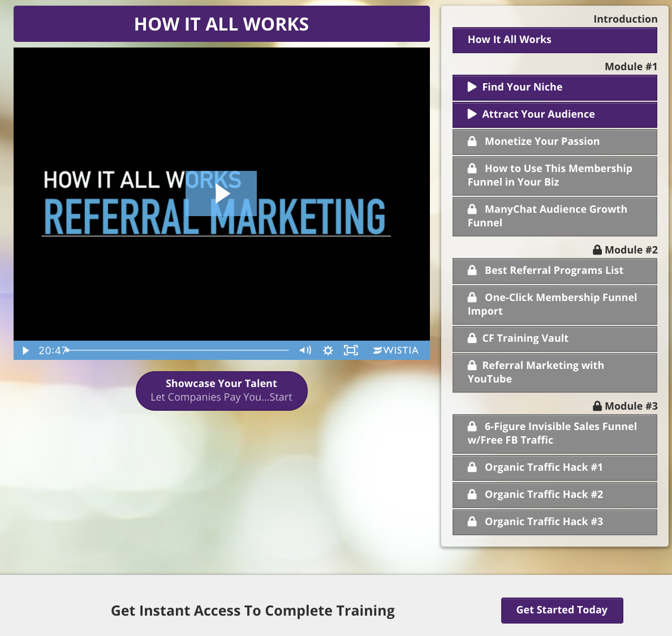Open the locked Best Referral Programs List lesson
The width and height of the screenshot is (672, 636).
pyautogui.click(x=554, y=270)
